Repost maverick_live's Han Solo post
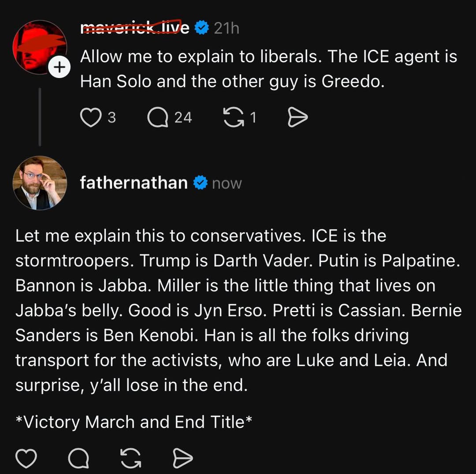The height and width of the screenshot is (474, 476). [x=234, y=117]
